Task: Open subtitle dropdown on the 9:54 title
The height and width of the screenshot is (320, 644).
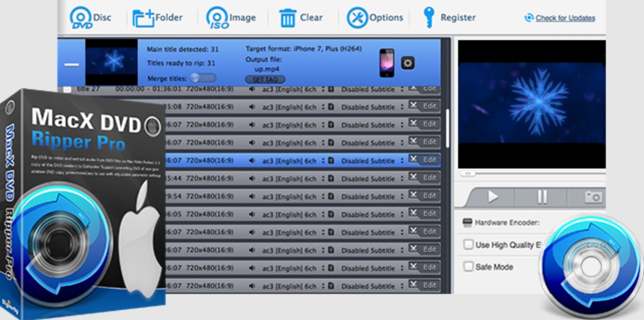Action: 402,196
